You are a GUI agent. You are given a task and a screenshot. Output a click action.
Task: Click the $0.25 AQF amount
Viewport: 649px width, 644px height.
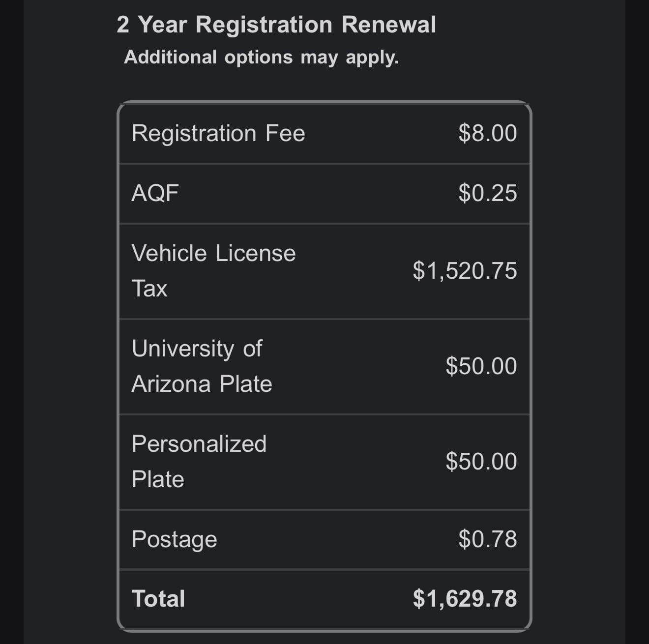[x=487, y=193]
